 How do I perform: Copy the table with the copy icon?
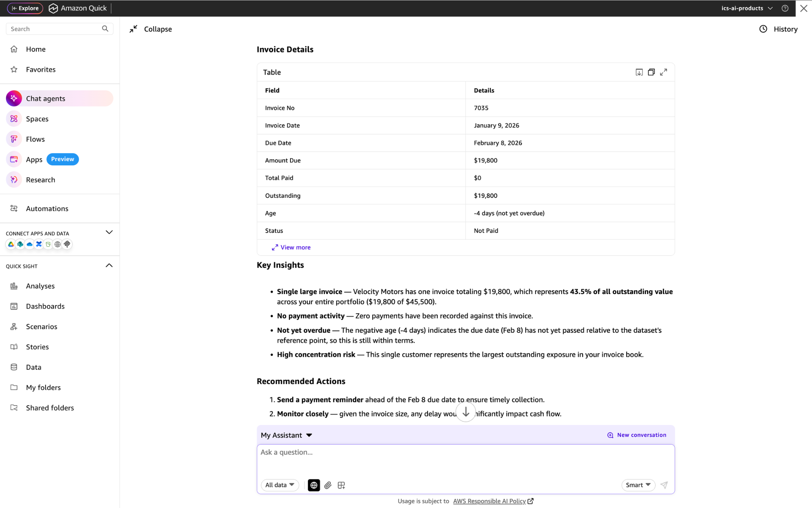651,72
